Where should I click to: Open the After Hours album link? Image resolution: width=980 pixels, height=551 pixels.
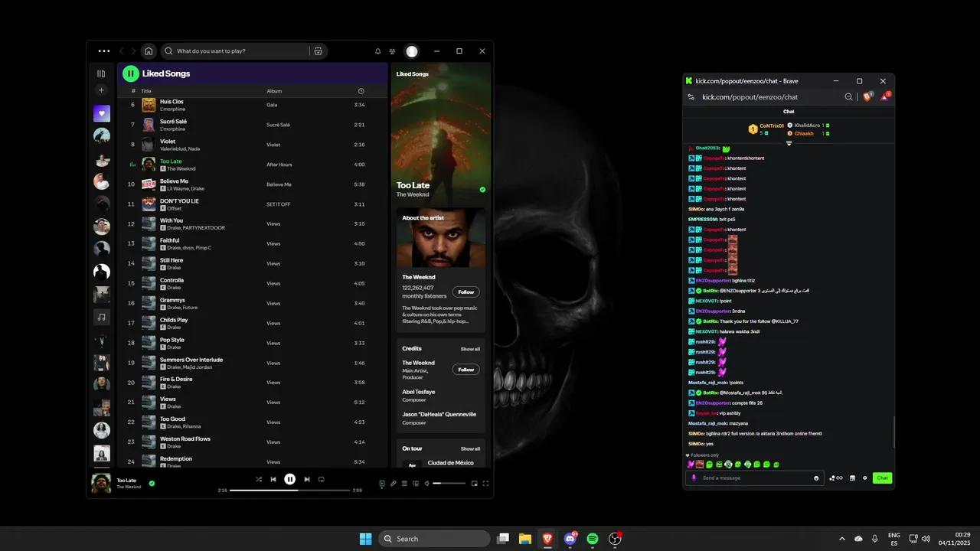[x=279, y=165]
